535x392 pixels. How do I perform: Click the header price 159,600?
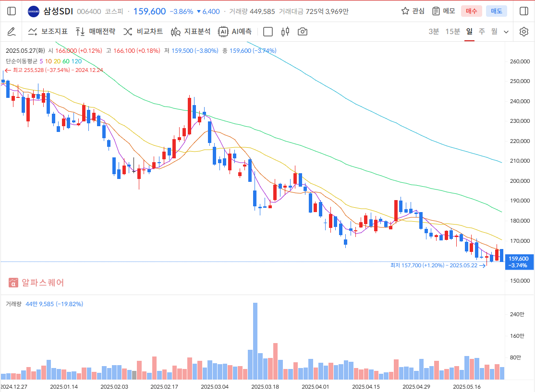(149, 11)
